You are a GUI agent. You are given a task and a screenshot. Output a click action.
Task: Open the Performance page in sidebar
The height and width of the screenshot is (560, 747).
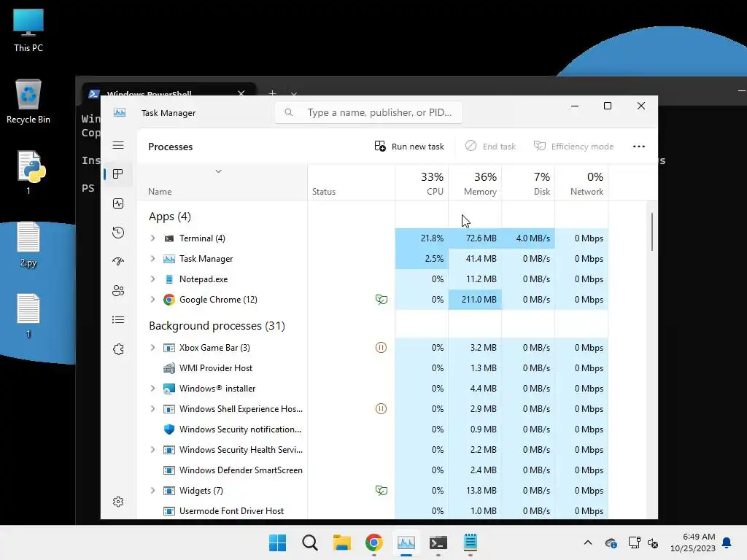point(118,204)
